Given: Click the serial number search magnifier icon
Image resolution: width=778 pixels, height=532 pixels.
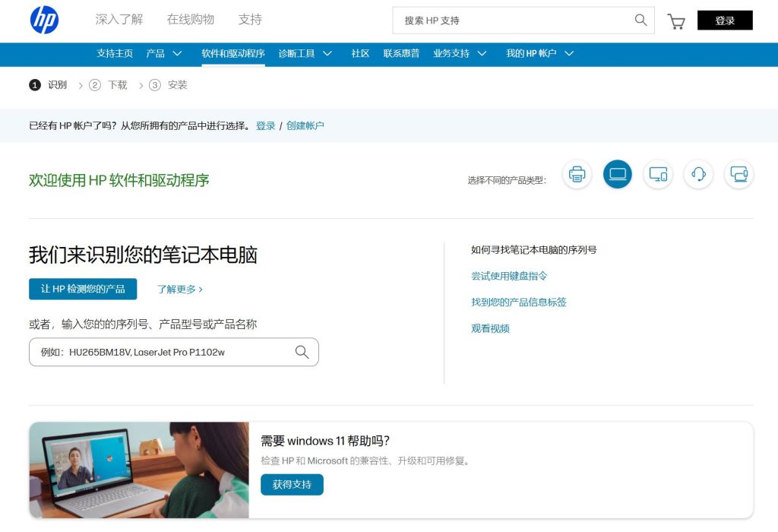Looking at the screenshot, I should (x=302, y=352).
